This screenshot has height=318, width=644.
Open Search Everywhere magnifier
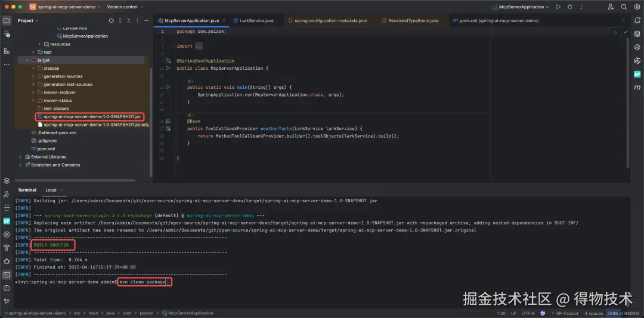point(624,7)
